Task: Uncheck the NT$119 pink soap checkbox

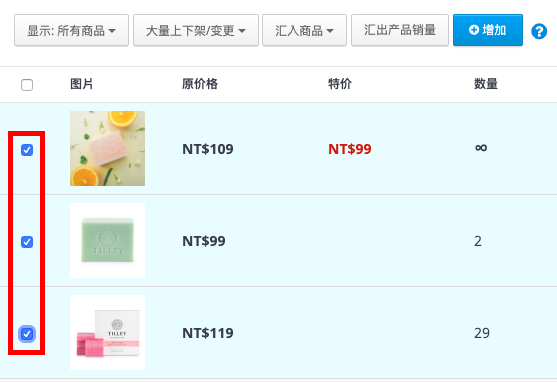Action: tap(27, 334)
